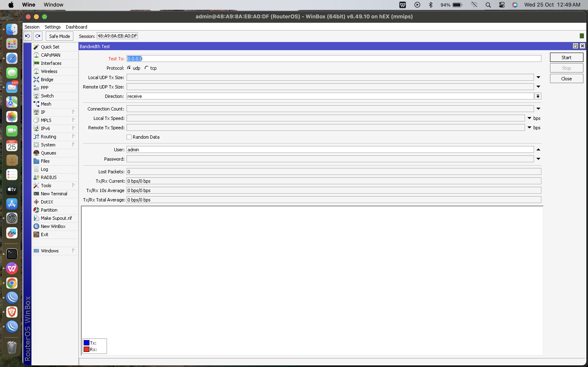Click the Start button

pyautogui.click(x=566, y=57)
